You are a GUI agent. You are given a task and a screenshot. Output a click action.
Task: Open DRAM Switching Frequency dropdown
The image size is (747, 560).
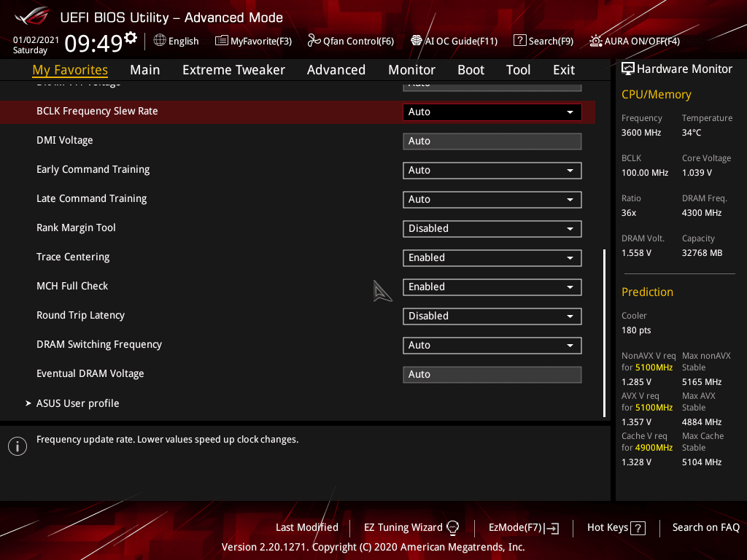pos(492,345)
